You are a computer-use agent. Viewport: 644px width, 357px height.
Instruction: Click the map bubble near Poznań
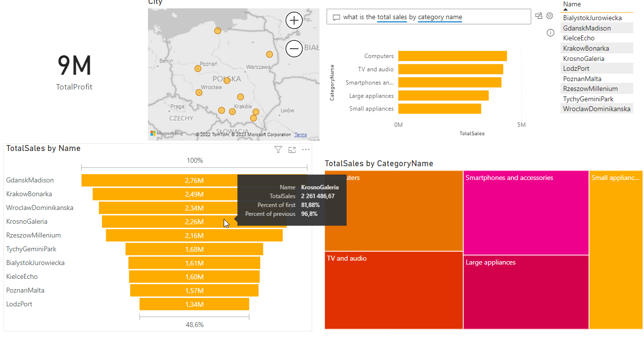pyautogui.click(x=198, y=69)
